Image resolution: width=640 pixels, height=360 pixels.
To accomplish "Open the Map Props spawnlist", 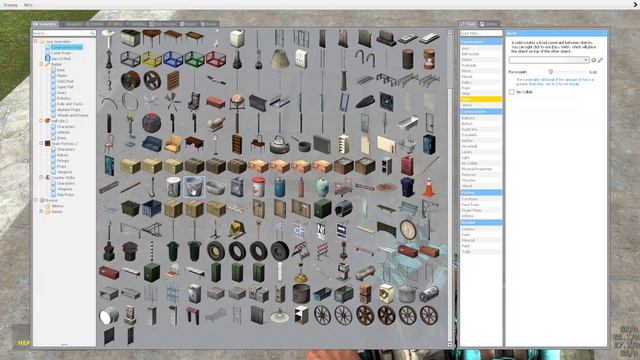I will coord(65,195).
